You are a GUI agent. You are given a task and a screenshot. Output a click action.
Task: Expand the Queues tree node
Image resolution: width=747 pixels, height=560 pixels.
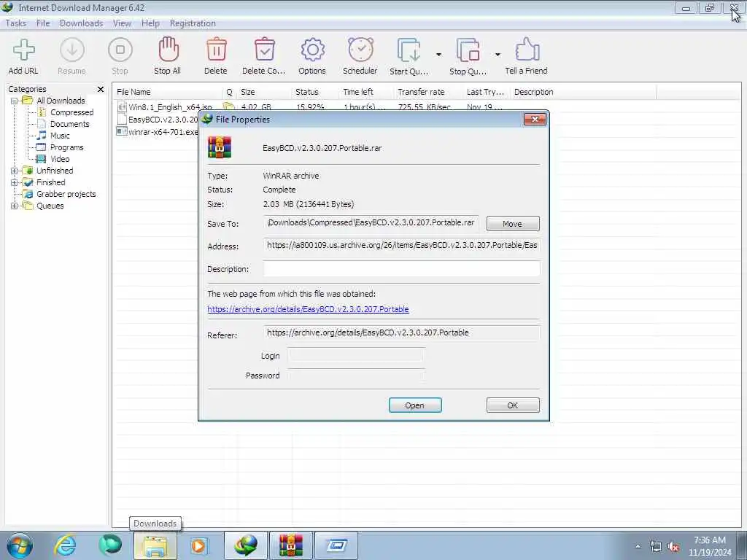(x=15, y=206)
